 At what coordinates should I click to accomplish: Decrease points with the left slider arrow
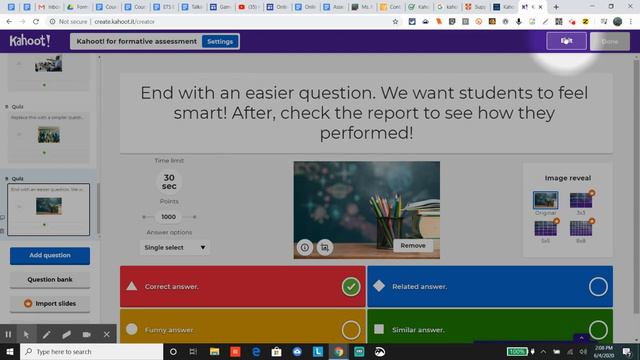144,217
